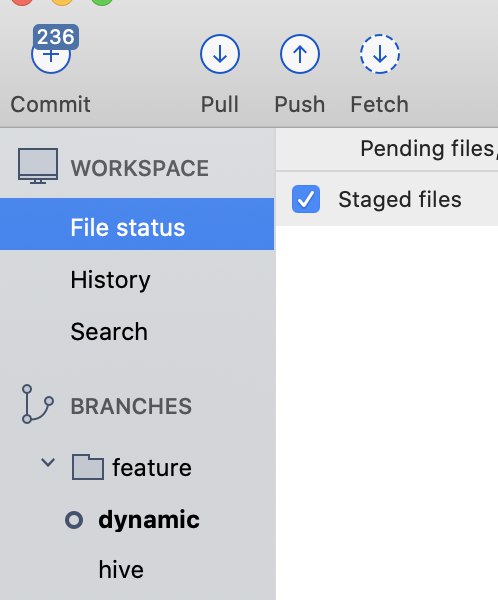
Task: Click the WORKSPACE section header
Action: tap(140, 168)
